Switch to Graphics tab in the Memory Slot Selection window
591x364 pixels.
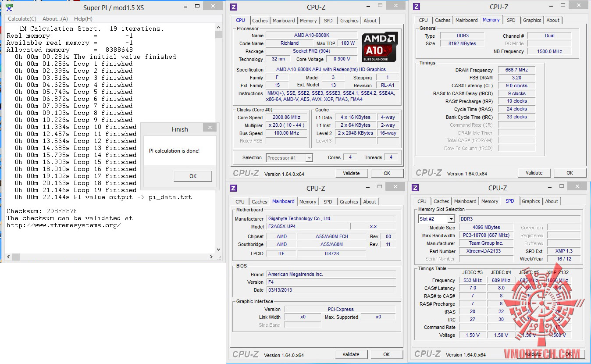click(x=530, y=201)
